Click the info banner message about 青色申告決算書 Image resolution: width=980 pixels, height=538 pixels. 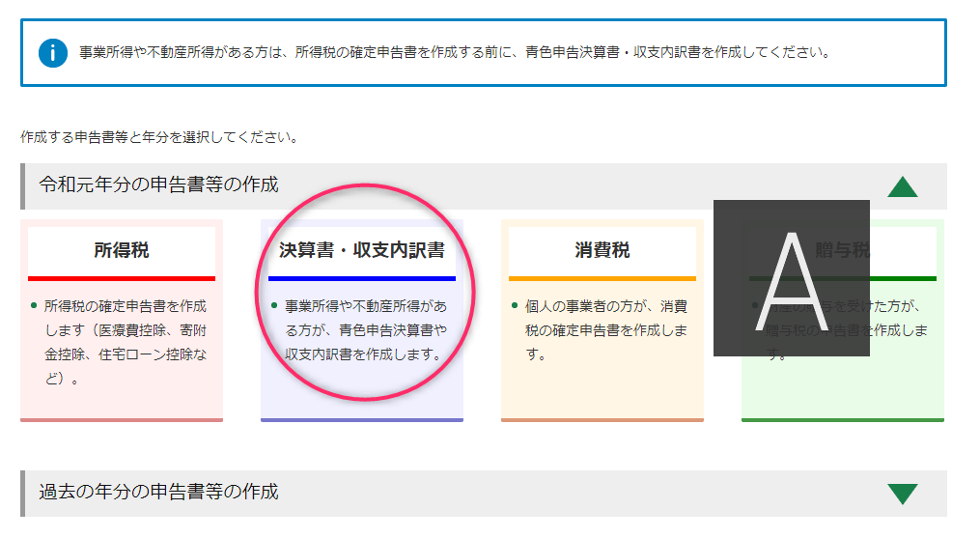[454, 52]
